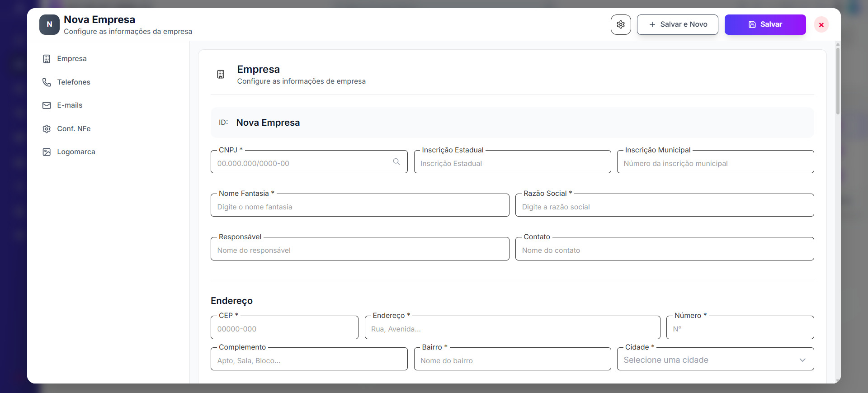The width and height of the screenshot is (868, 393).
Task: Select the CEP input field
Action: click(284, 329)
